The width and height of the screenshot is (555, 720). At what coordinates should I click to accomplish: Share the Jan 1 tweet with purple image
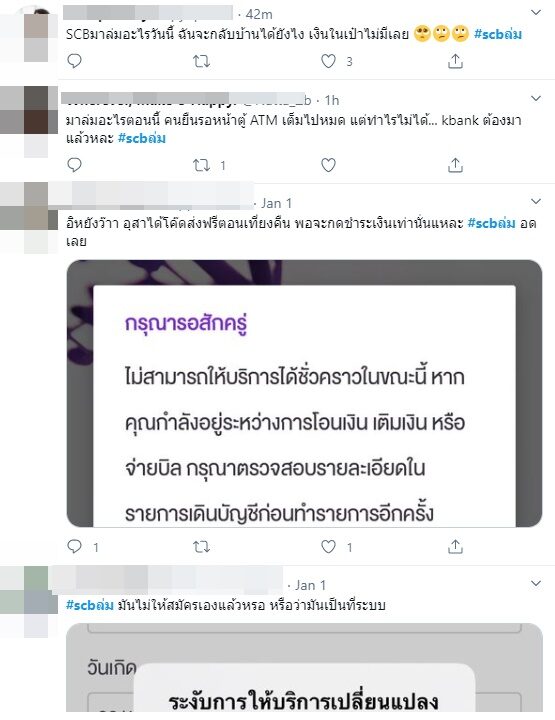pyautogui.click(x=455, y=546)
